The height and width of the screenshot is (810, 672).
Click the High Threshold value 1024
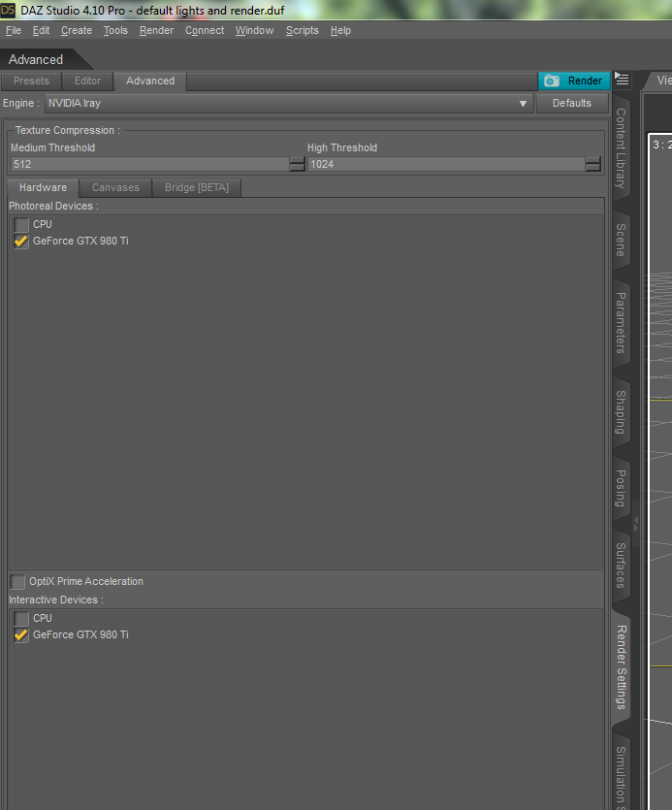(322, 164)
